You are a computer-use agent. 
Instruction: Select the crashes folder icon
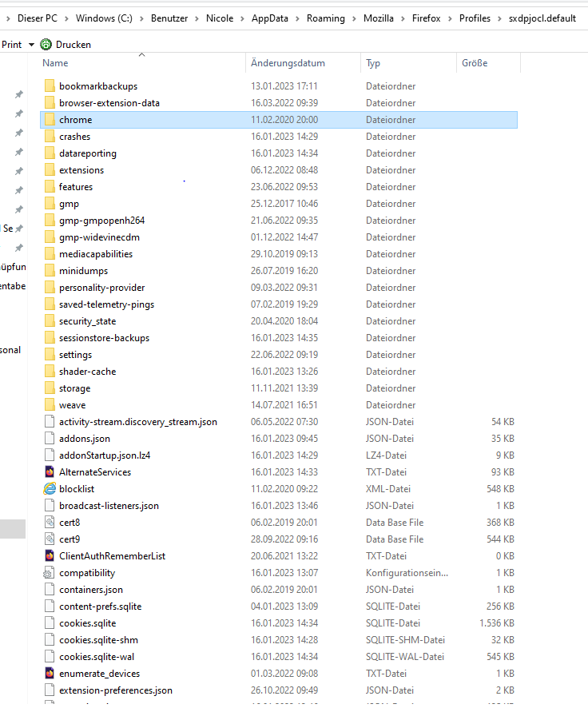tap(50, 137)
